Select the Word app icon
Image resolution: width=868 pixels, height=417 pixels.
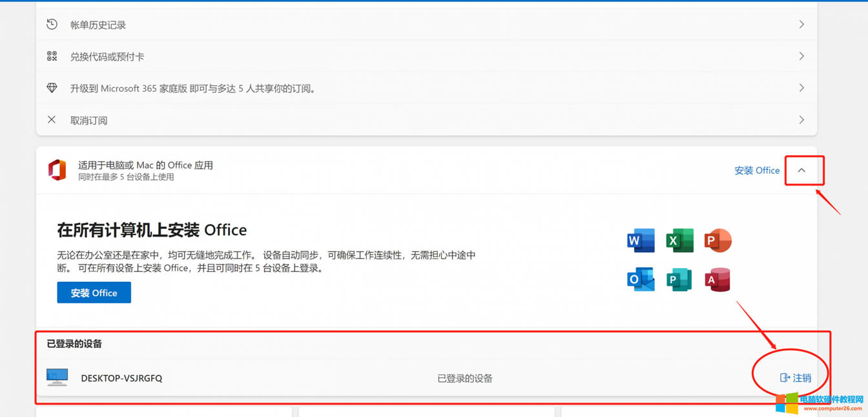click(x=640, y=240)
